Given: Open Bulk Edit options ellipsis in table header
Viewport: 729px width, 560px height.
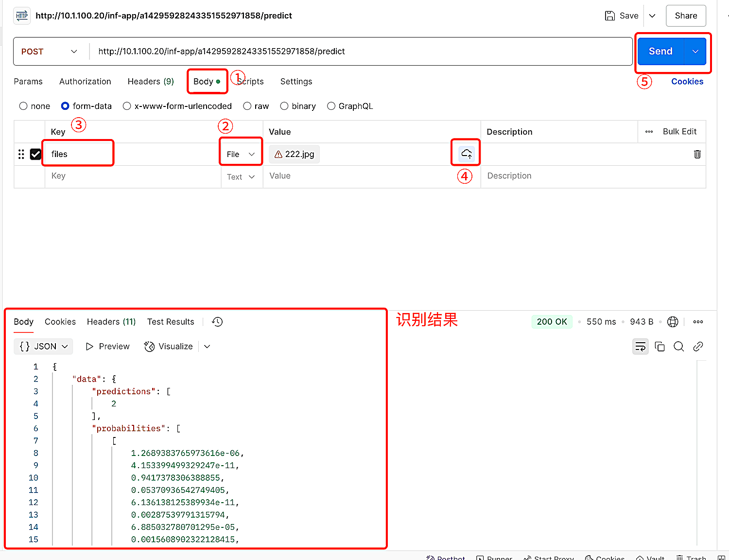Looking at the screenshot, I should point(649,132).
